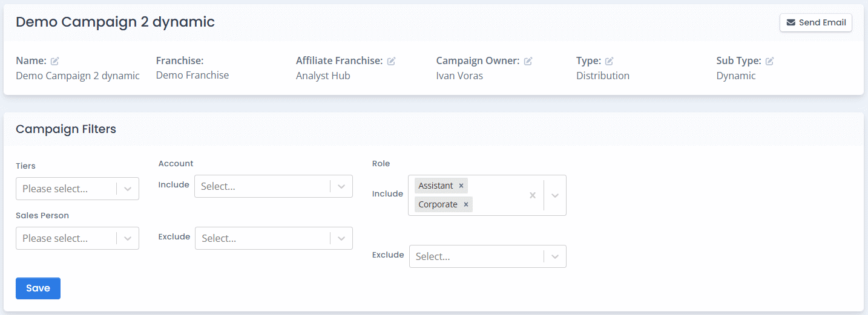Screen dimensions: 868x315
Task: Expand the Account Include dropdown arrow
Action: pyautogui.click(x=341, y=187)
